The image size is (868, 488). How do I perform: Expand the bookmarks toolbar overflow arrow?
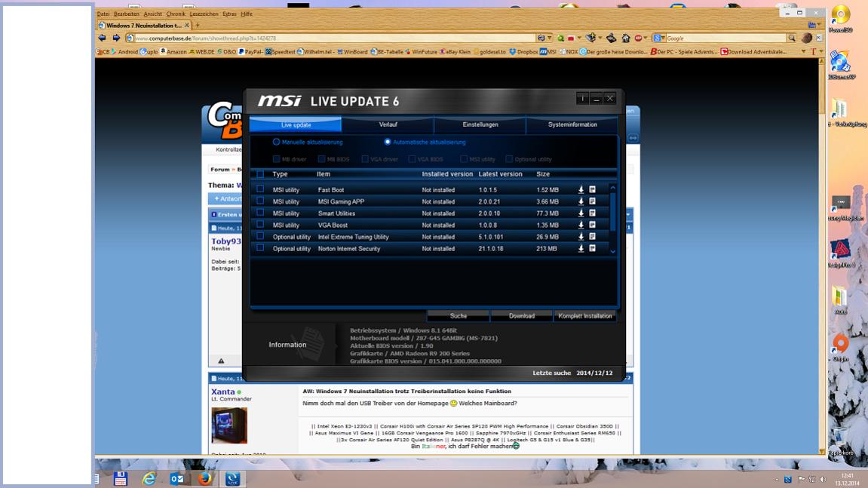tap(803, 51)
